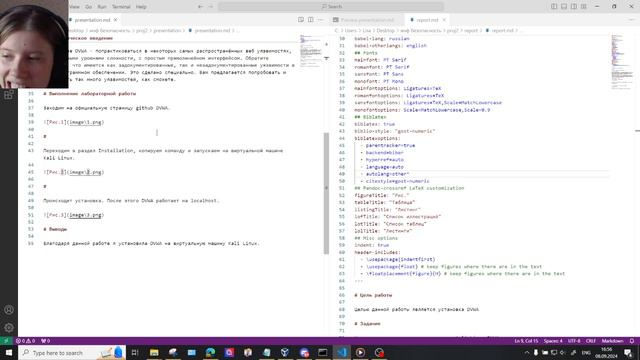Follow the image\3.png link in editor
This screenshot has width=640, height=360.
coord(86,215)
